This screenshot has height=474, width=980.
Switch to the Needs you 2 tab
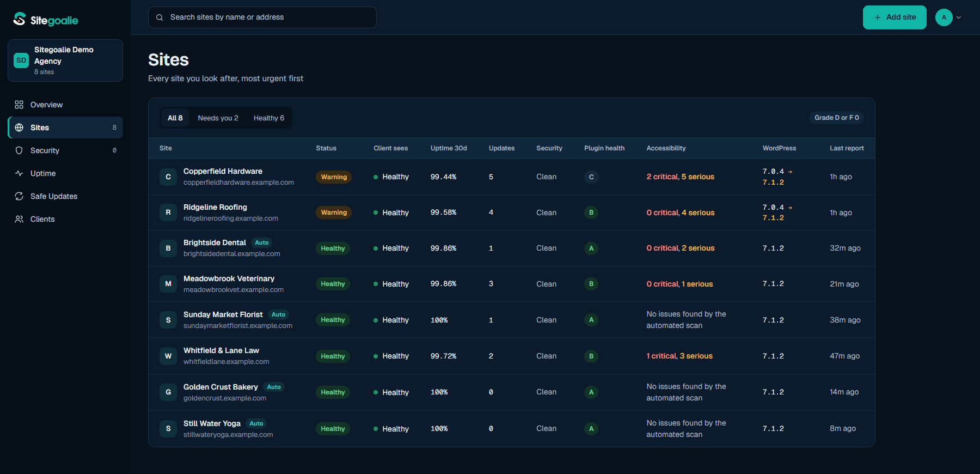pos(218,118)
